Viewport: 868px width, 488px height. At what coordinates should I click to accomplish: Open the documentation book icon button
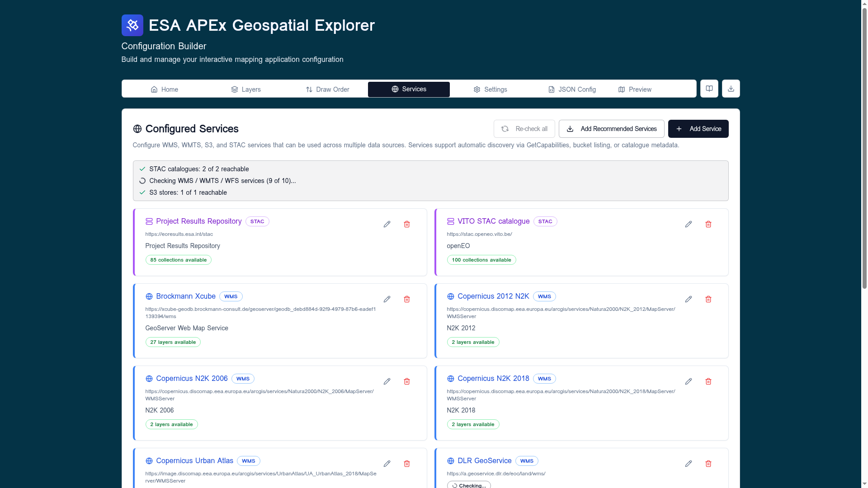pyautogui.click(x=709, y=89)
